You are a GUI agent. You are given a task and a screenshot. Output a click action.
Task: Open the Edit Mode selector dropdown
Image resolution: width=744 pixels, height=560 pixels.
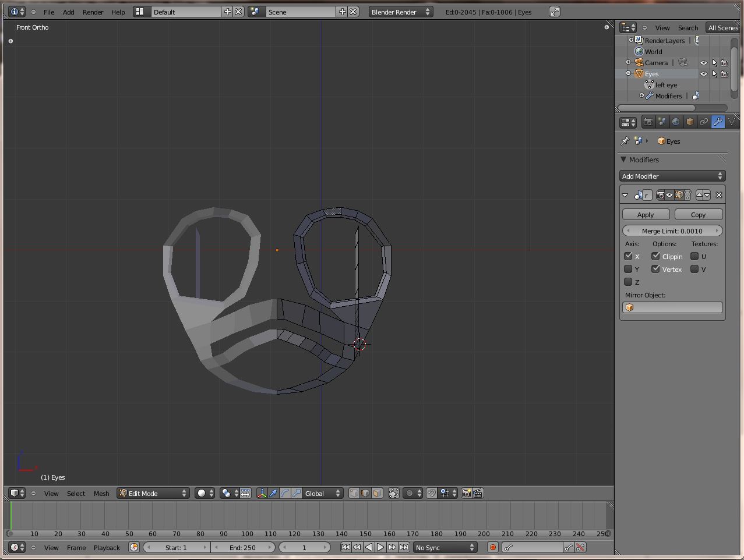154,493
